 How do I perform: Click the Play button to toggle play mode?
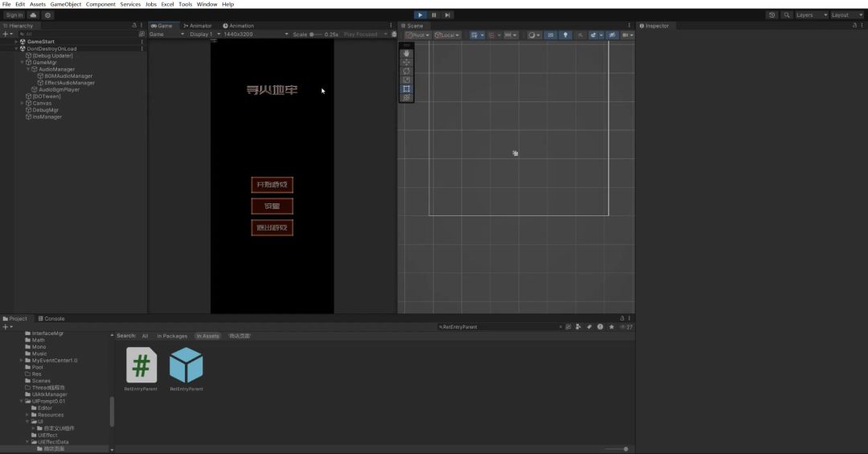420,14
